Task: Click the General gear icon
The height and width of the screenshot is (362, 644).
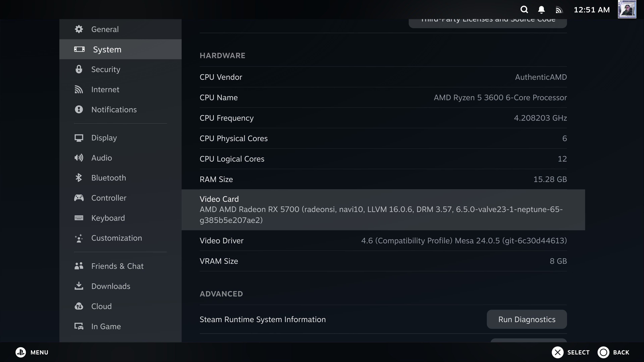Action: pos(79,29)
